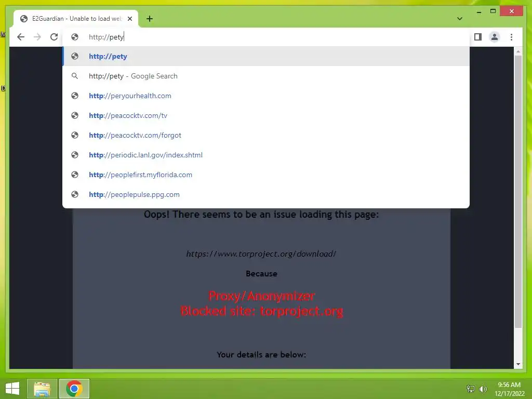The image size is (532, 399).
Task: Maximize the Chrome window
Action: [493, 11]
